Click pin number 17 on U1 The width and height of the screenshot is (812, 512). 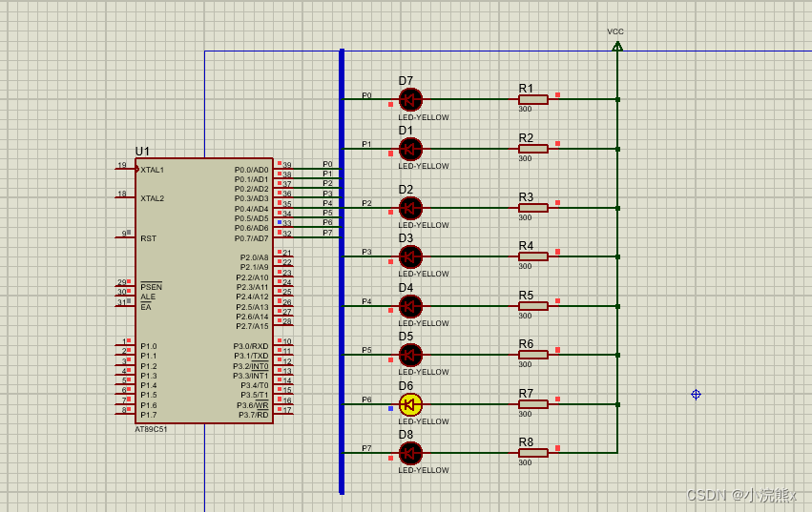tap(287, 411)
